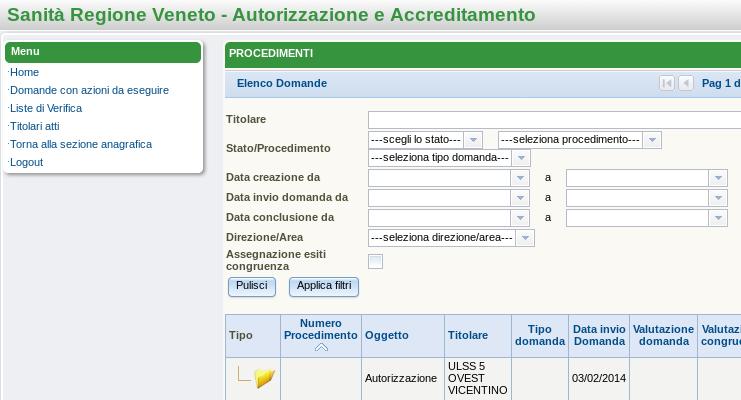
Task: Open the 'seleziona procedimento' dropdown
Action: [x=652, y=140]
